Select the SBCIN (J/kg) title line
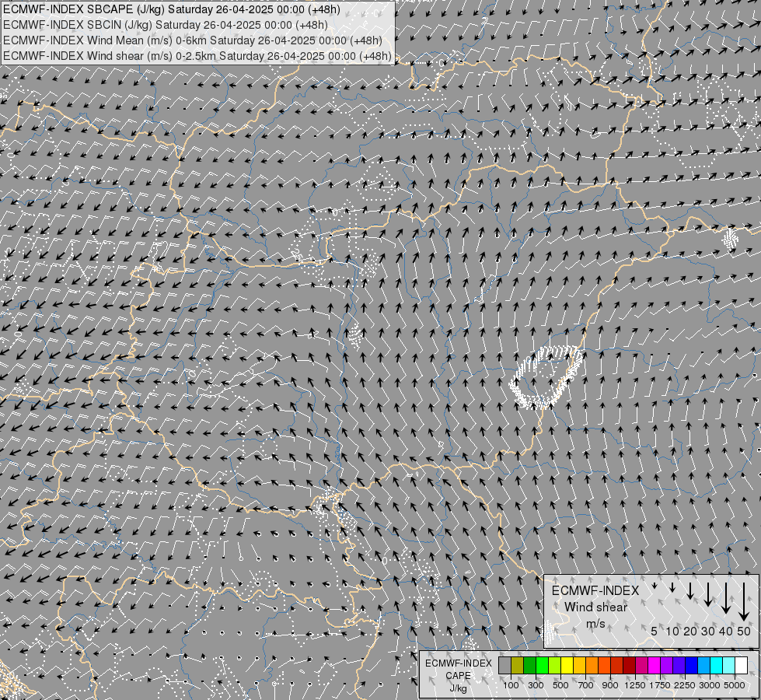Viewport: 761px width, 700px height. coord(166,25)
